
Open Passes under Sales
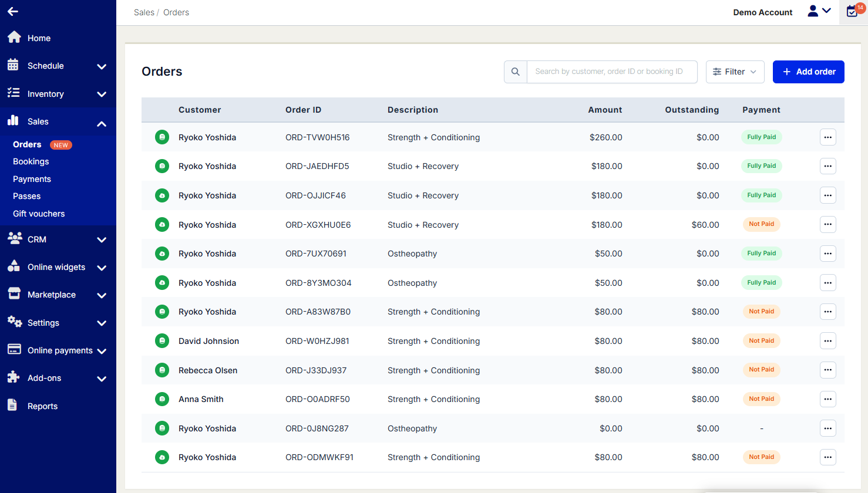pos(27,196)
